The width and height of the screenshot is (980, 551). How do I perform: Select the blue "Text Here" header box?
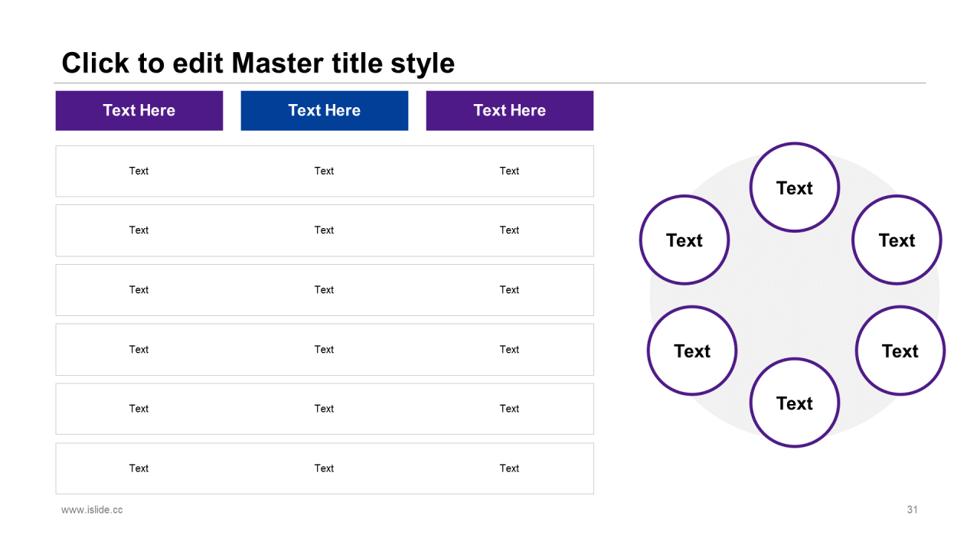[x=324, y=111]
